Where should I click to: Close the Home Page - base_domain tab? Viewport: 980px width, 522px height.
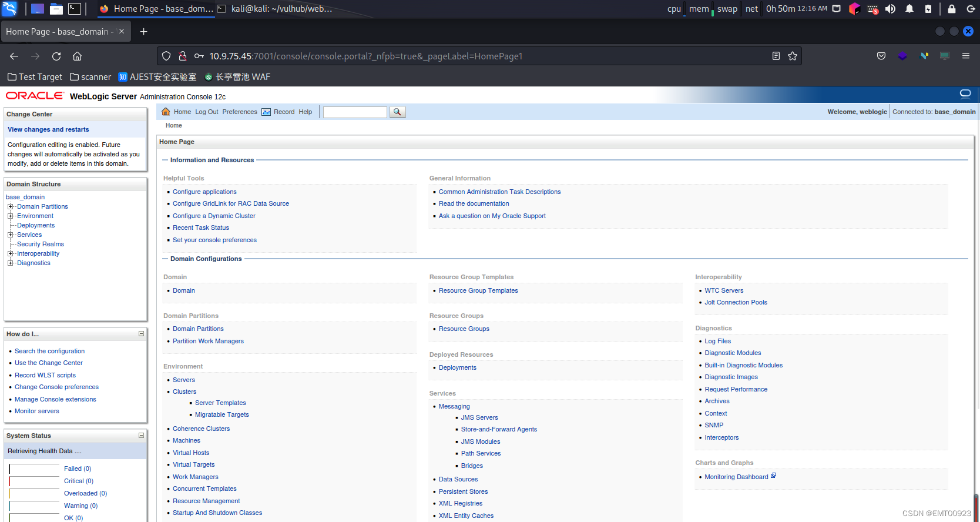(122, 31)
